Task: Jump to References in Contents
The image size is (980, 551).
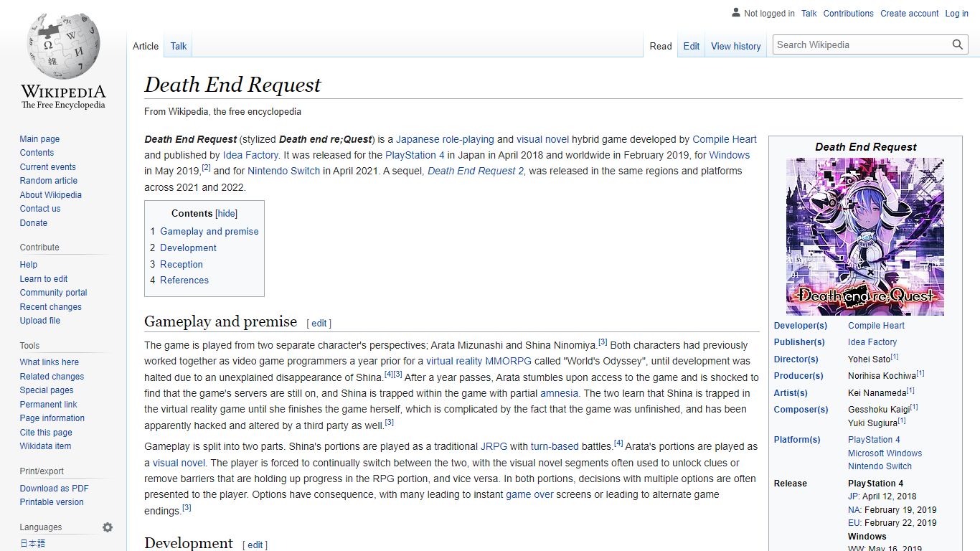Action: click(184, 281)
